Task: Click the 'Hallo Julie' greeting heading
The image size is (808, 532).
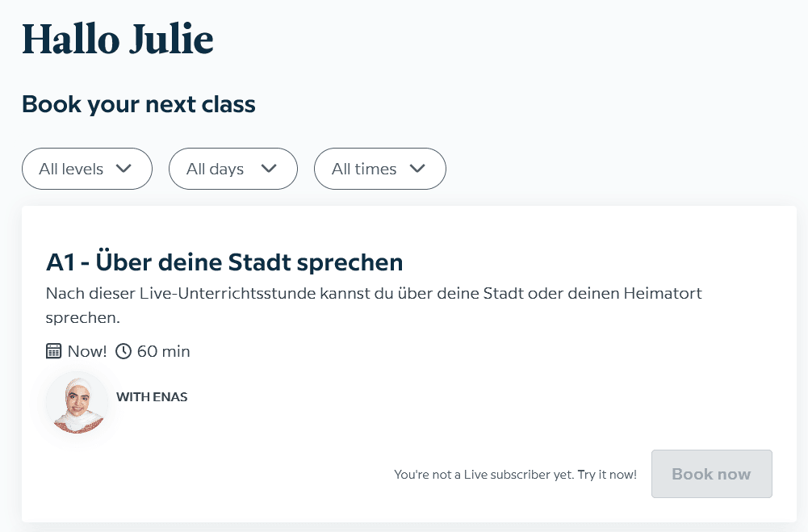Action: click(118, 40)
